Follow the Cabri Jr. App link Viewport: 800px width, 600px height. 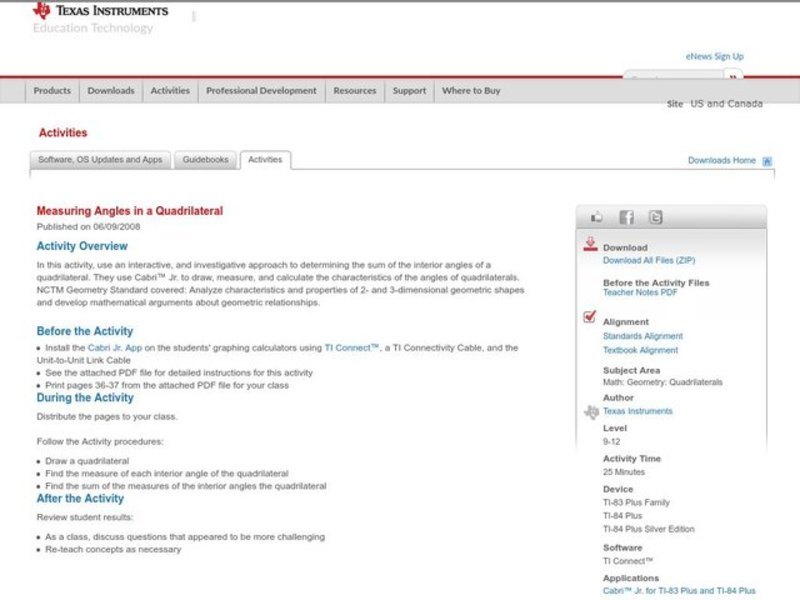pos(114,348)
